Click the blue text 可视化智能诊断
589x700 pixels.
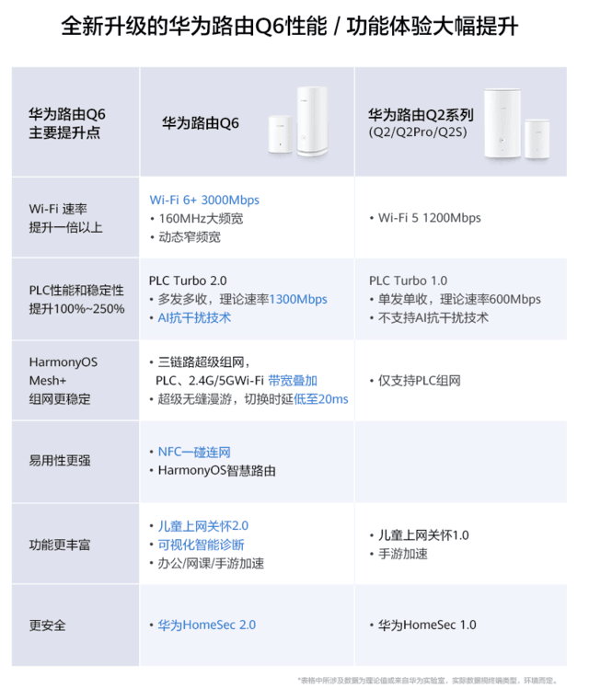click(x=201, y=545)
